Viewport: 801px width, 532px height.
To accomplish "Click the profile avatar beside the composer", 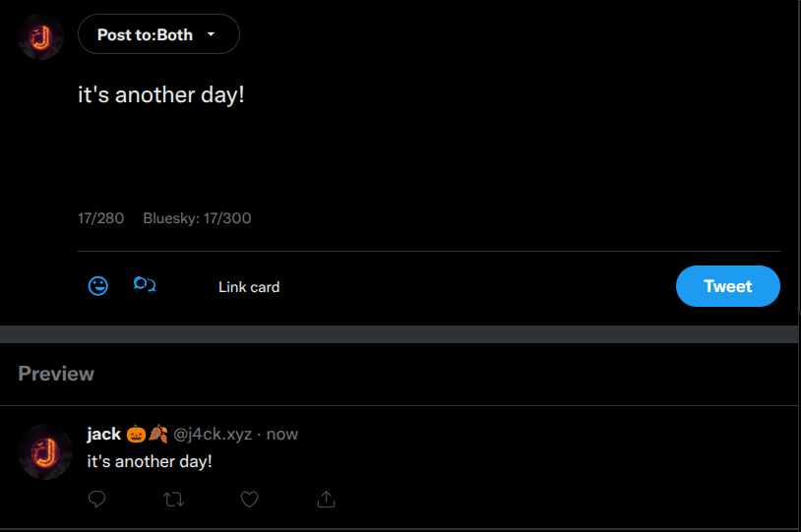I will [x=41, y=37].
